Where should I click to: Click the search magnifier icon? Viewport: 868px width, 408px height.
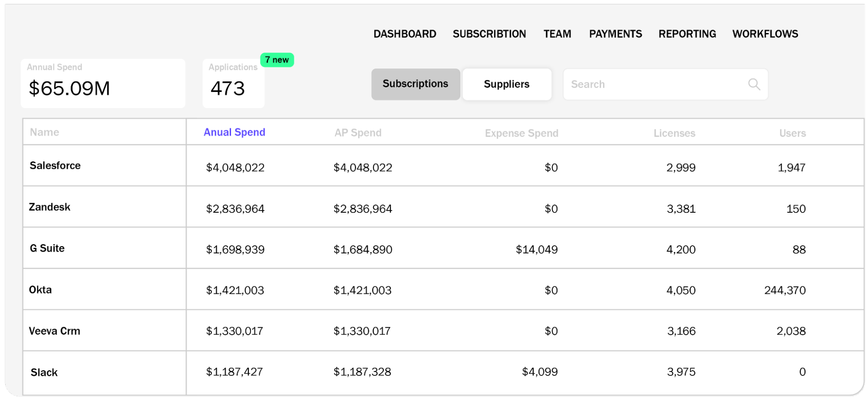pos(754,84)
